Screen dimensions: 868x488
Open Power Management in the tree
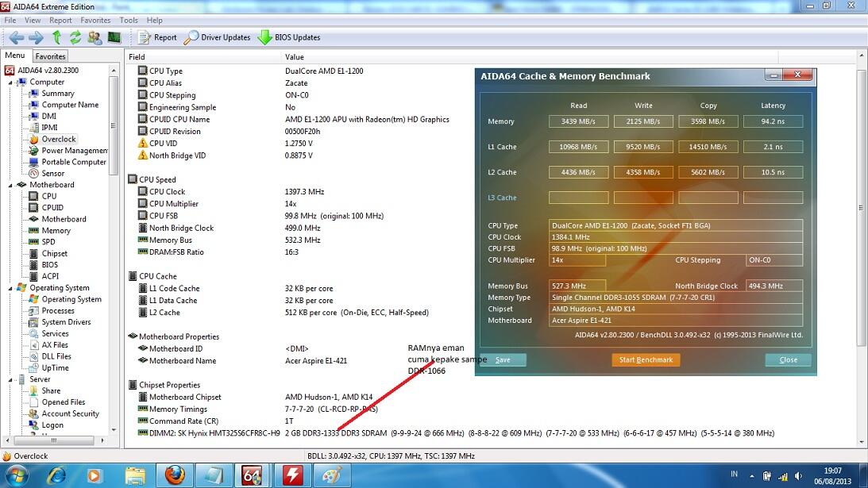(74, 151)
